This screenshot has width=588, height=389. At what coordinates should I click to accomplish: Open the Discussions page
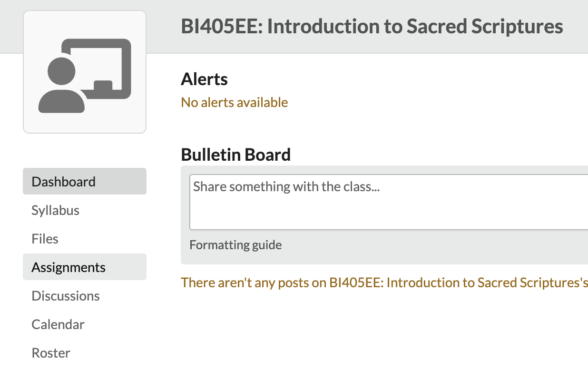pos(65,296)
